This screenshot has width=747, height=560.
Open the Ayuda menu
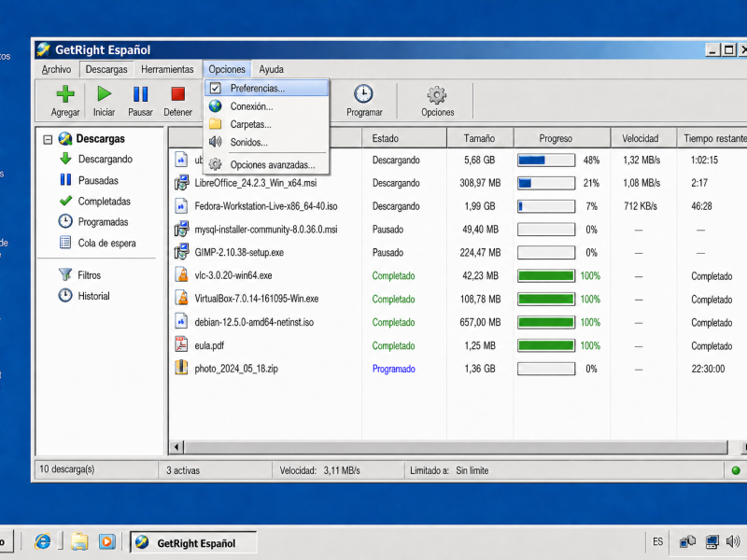pos(271,69)
